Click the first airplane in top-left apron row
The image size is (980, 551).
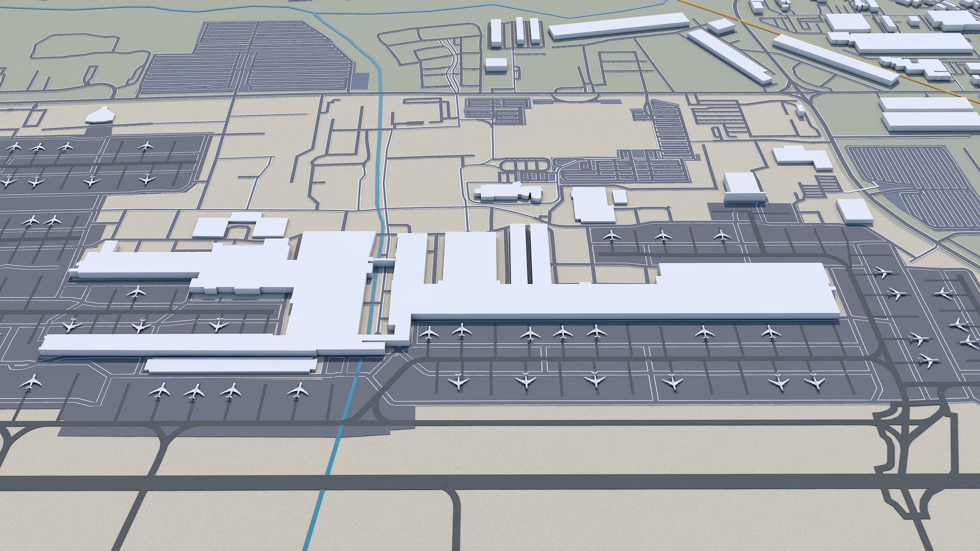[x=16, y=147]
